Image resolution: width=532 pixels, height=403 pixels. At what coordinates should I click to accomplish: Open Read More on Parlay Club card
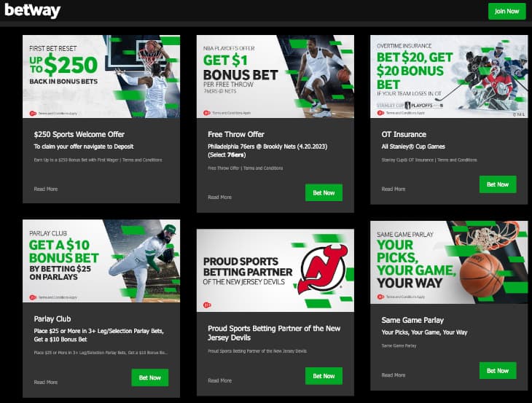pyautogui.click(x=46, y=383)
